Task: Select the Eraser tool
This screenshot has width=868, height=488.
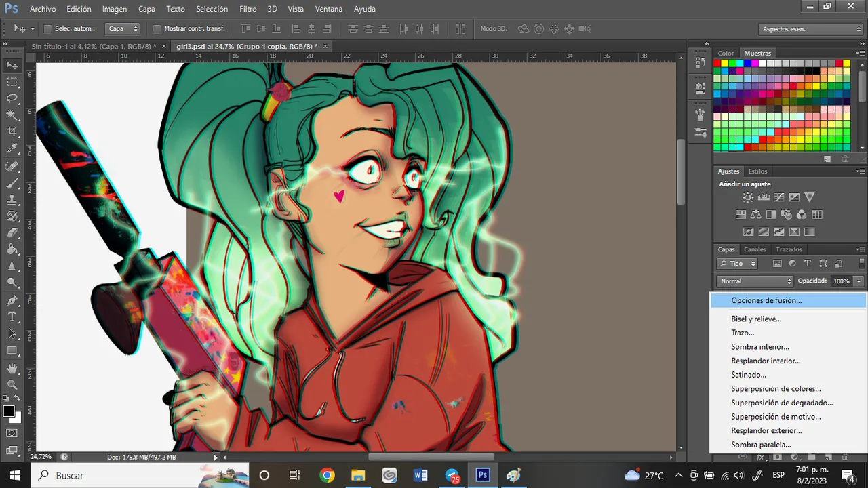Action: tap(12, 233)
